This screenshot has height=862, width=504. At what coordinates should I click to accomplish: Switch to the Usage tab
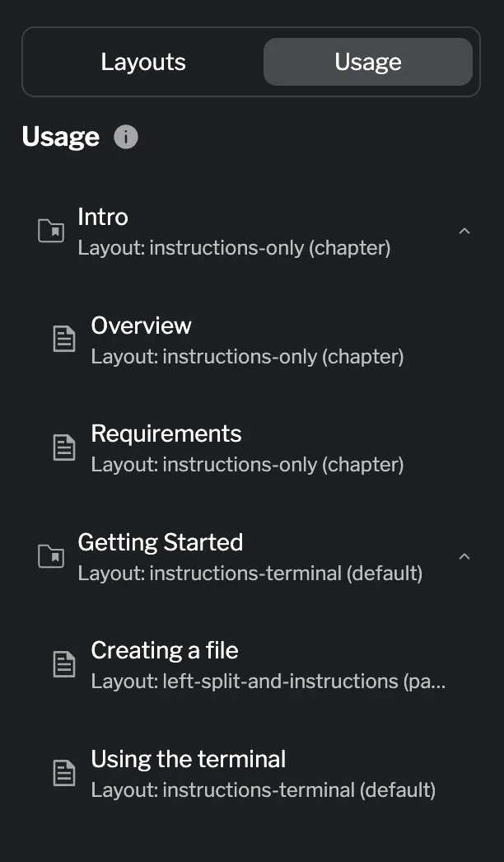pyautogui.click(x=367, y=61)
